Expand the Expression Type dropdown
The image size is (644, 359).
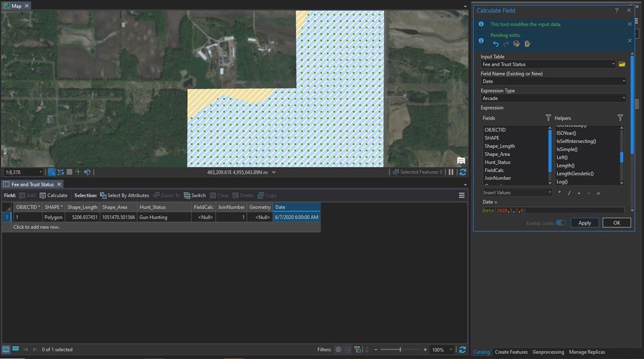tap(623, 99)
